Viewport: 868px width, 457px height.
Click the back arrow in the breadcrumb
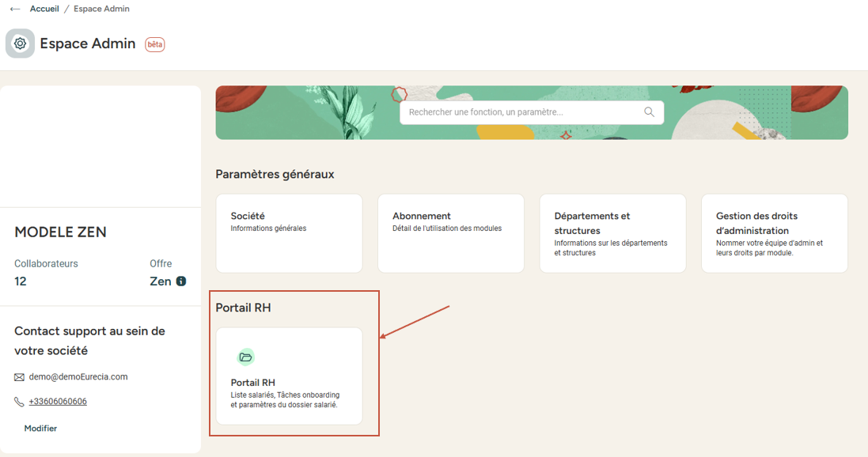point(15,9)
